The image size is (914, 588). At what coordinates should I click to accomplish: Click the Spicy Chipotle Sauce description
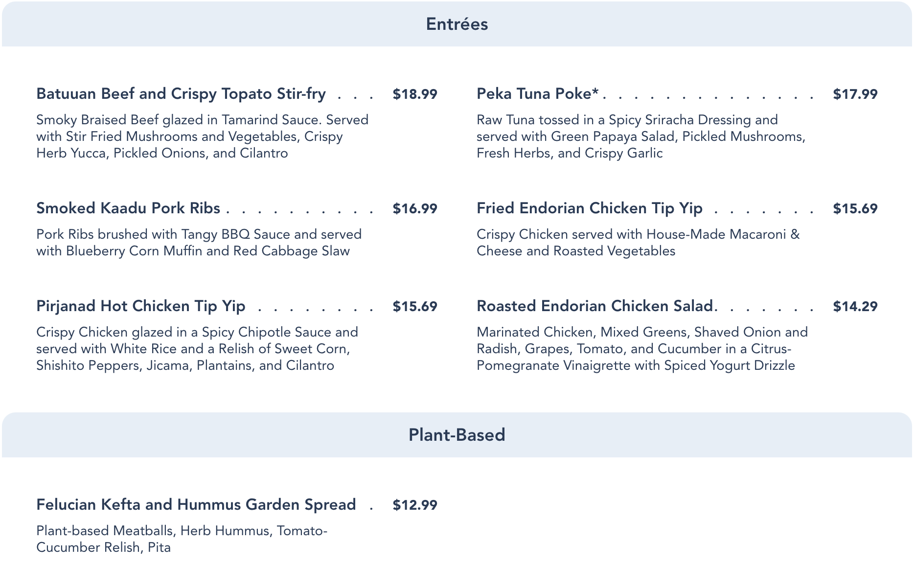(197, 349)
